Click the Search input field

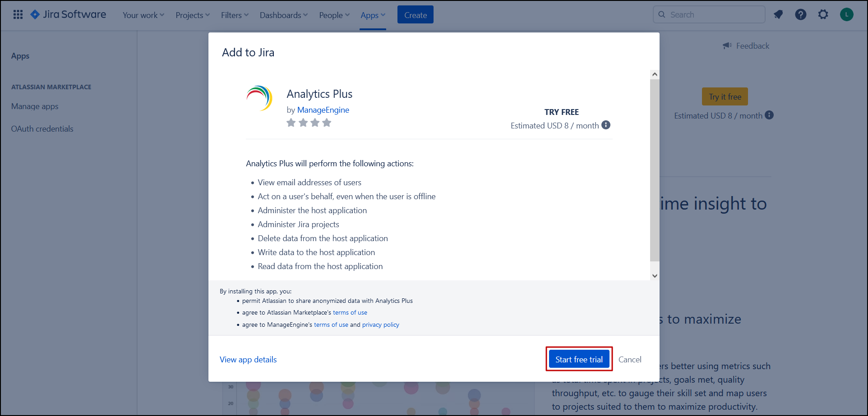[713, 15]
